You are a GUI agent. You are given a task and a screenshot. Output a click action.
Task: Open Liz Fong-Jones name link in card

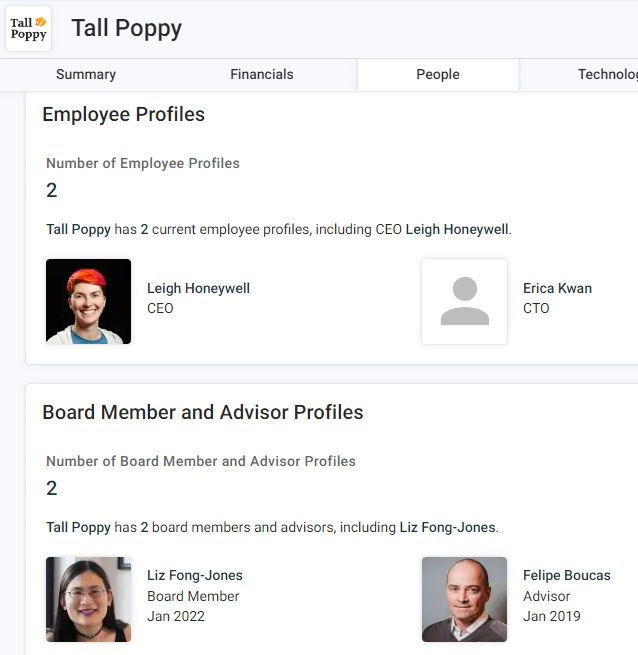(195, 575)
